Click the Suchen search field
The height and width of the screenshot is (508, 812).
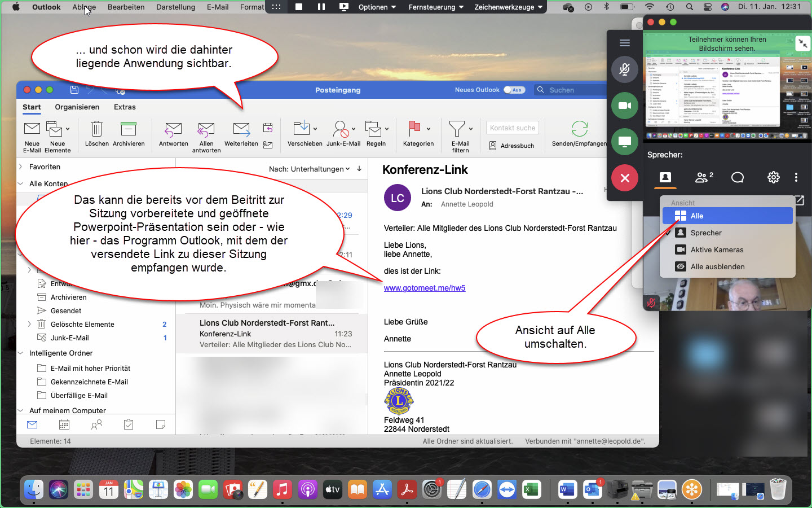tap(570, 90)
